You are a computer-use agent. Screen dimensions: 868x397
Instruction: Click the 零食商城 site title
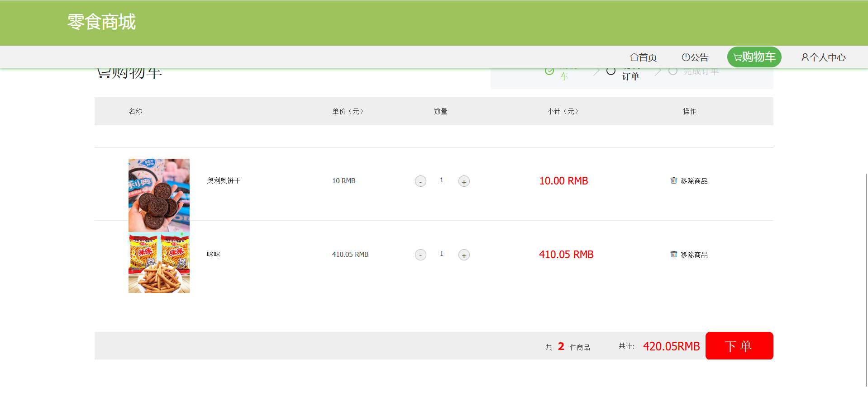coord(101,22)
